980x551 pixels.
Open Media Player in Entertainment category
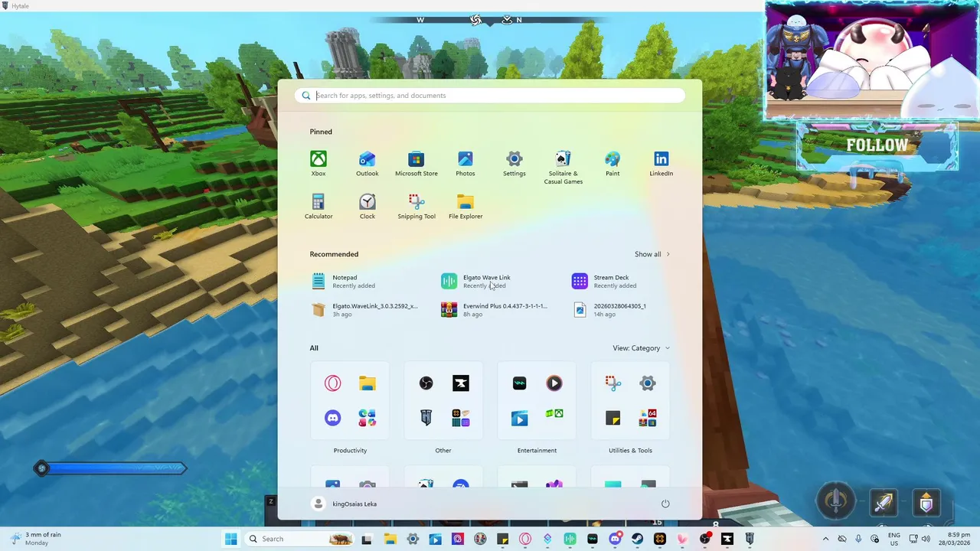554,383
